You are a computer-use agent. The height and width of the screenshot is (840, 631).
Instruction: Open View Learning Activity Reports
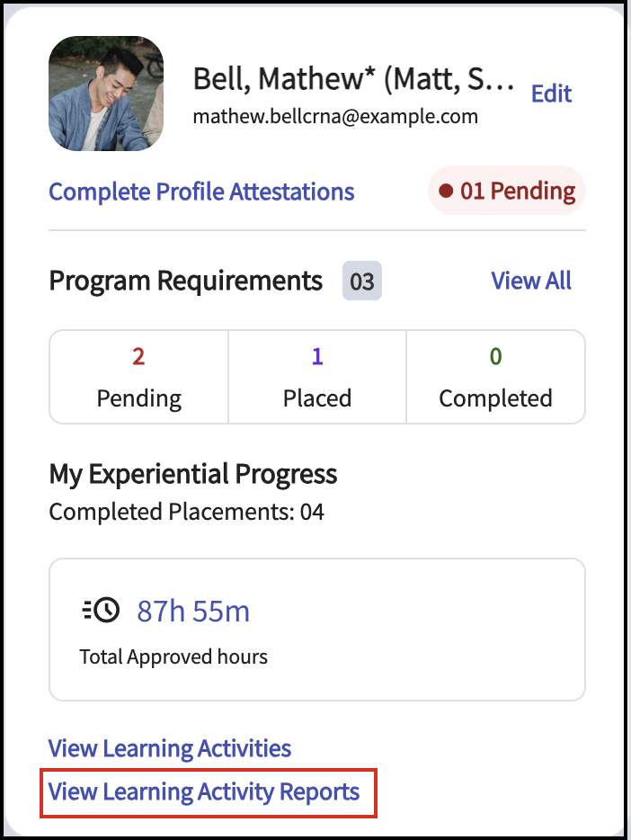204,792
